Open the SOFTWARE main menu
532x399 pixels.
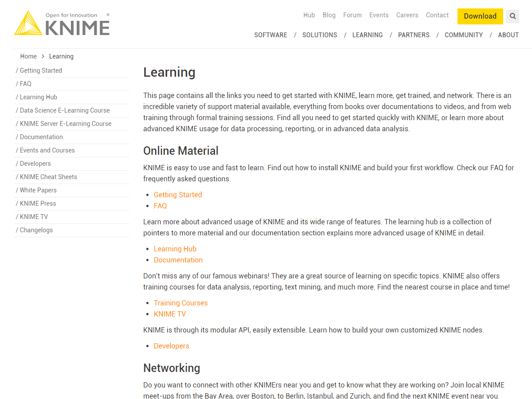(x=270, y=35)
